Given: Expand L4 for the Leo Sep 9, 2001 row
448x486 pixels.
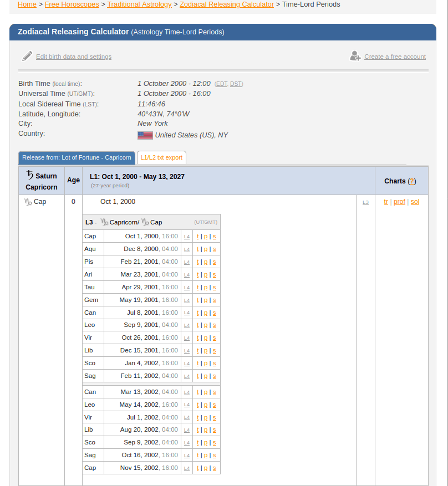Looking at the screenshot, I should point(187,325).
